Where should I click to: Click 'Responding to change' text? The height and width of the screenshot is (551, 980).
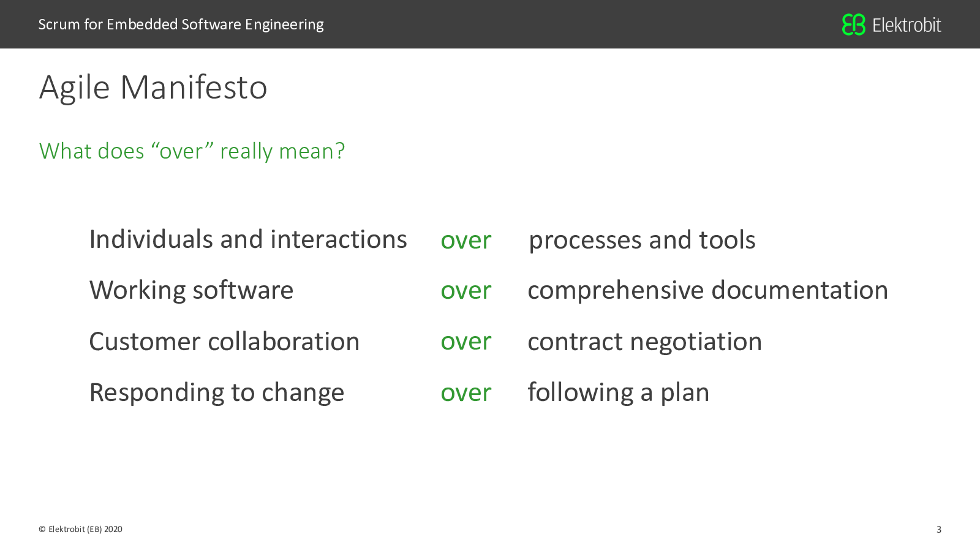coord(217,392)
